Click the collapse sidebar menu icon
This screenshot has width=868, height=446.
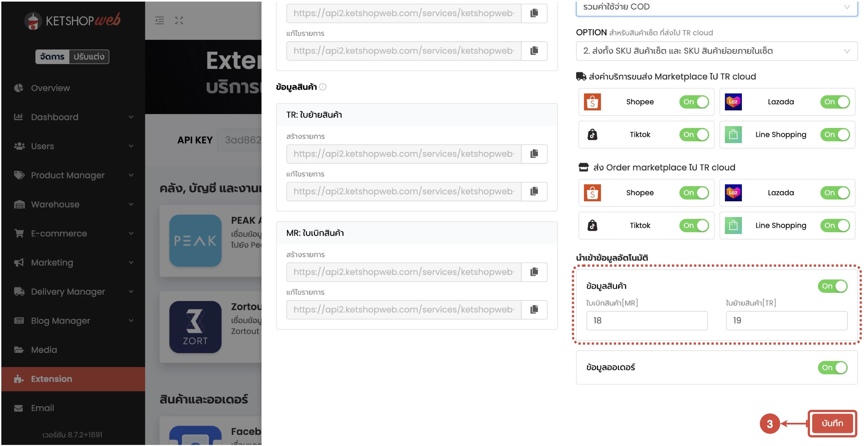pyautogui.click(x=159, y=20)
